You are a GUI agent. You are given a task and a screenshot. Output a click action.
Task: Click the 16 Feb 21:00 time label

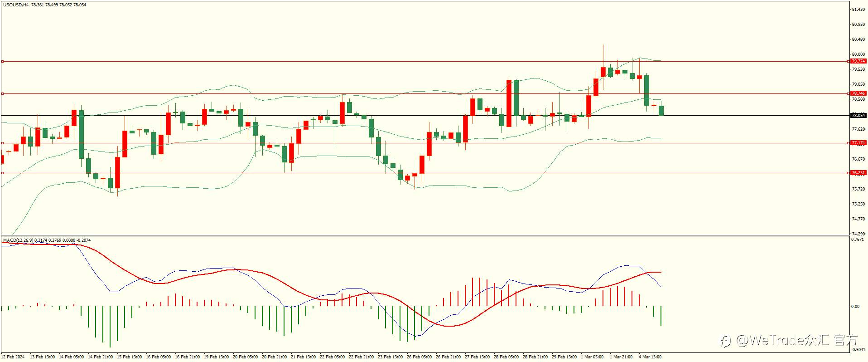coord(187,357)
